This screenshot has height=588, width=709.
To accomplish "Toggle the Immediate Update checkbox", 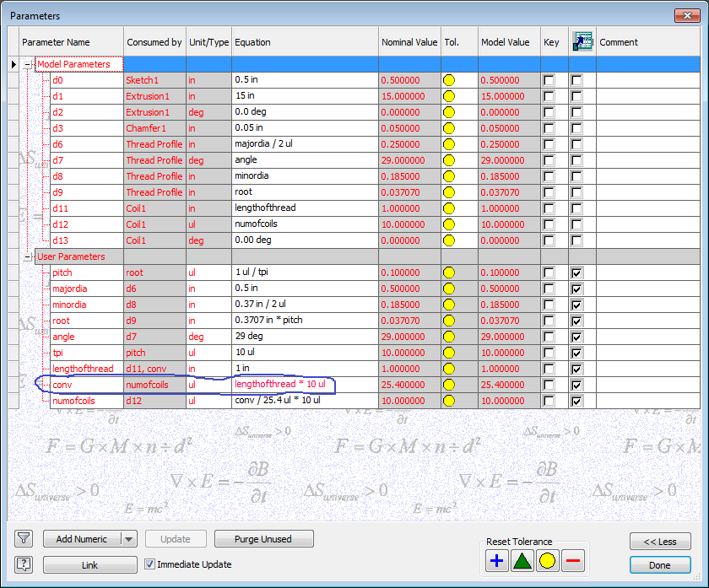I will click(x=149, y=564).
